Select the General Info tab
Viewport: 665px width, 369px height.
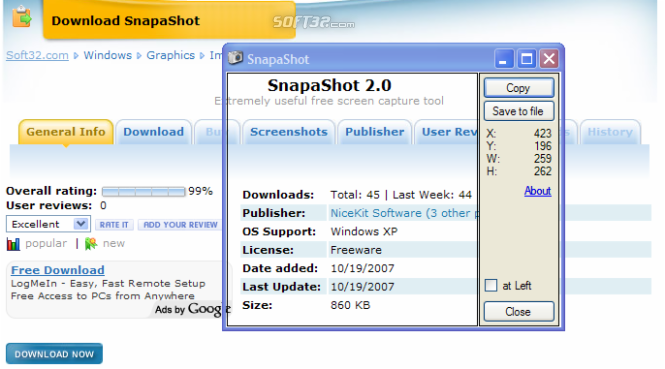pos(66,132)
